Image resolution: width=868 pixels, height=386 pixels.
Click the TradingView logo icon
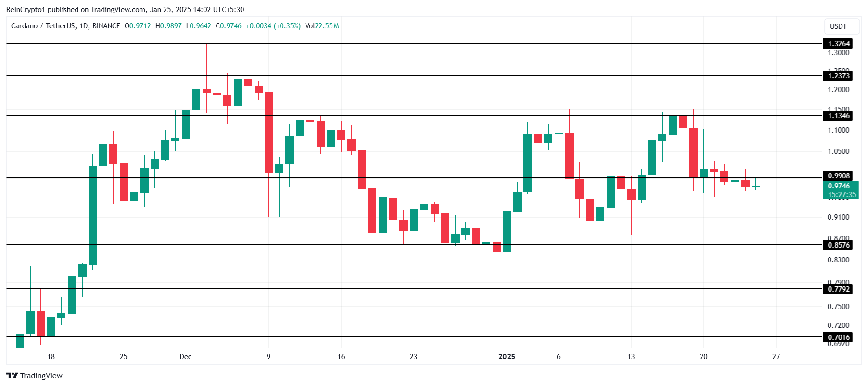pyautogui.click(x=12, y=375)
